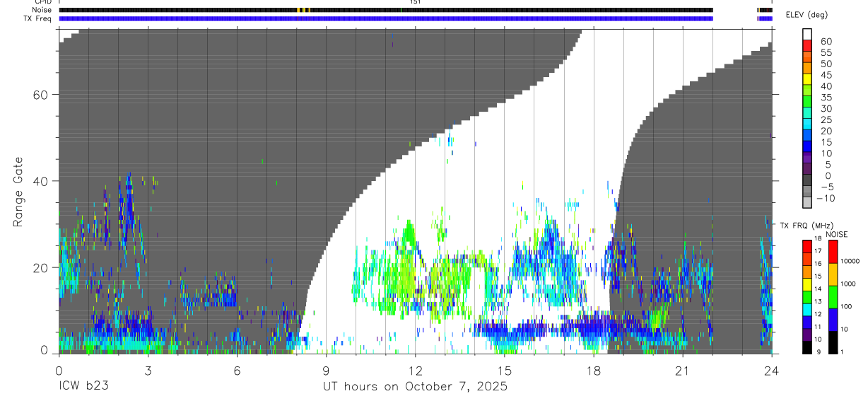This screenshot has height=401, width=868.
Task: Click x-axis tick label '24'
Action: [x=771, y=371]
